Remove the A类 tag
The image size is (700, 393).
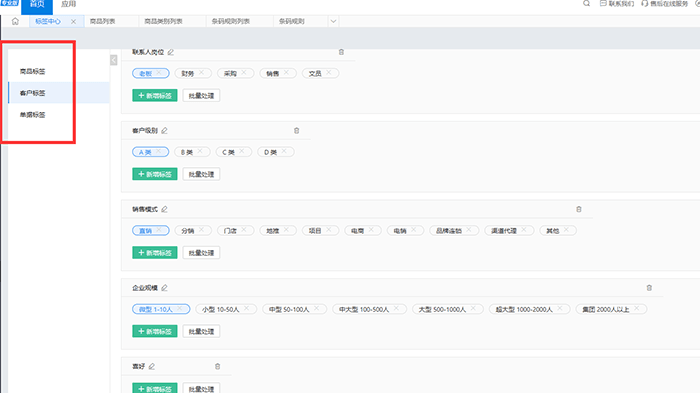pyautogui.click(x=158, y=151)
